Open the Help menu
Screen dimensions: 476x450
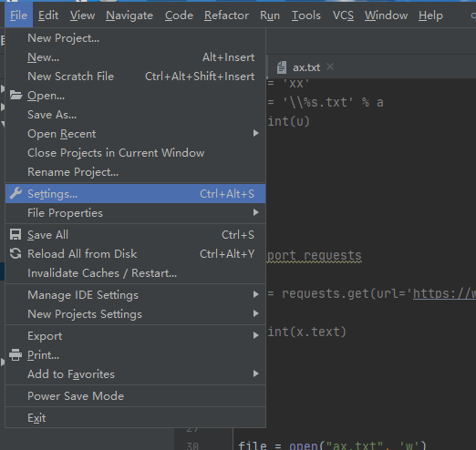pos(430,15)
